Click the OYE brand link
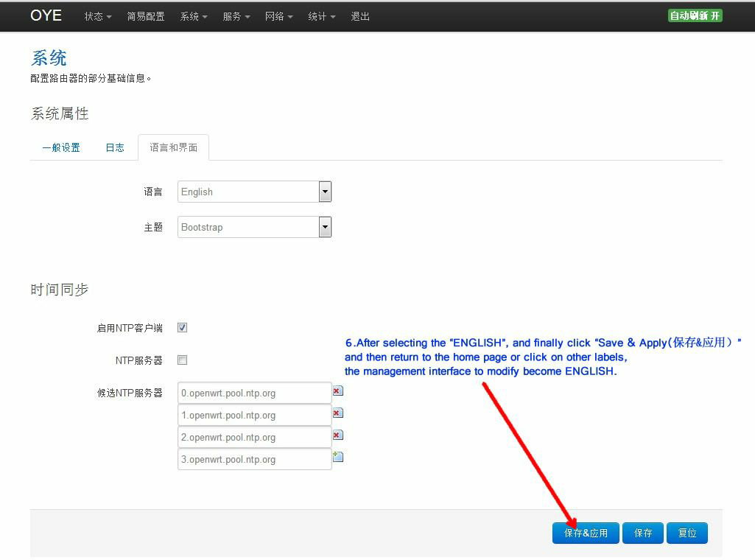This screenshot has width=755, height=560. click(x=46, y=15)
